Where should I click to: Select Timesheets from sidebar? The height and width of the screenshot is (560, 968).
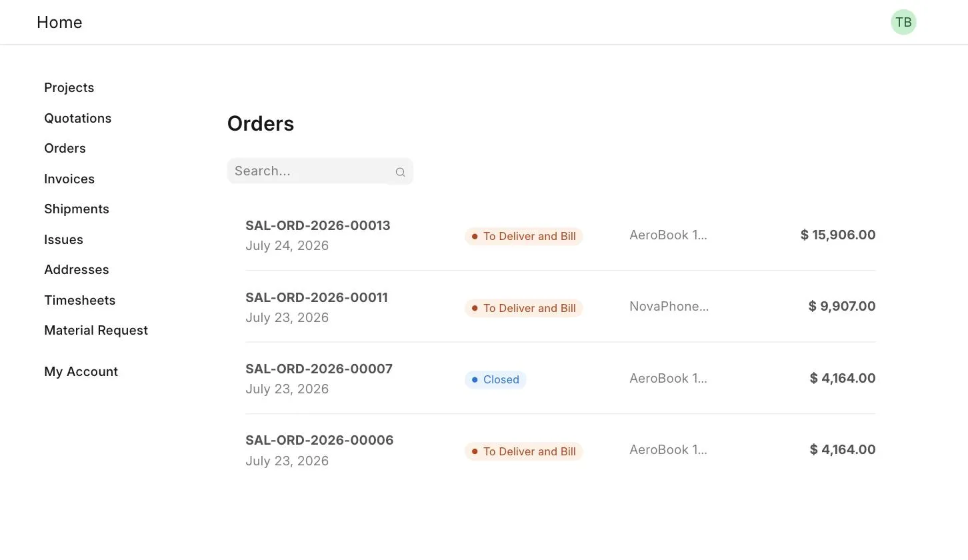(x=80, y=300)
